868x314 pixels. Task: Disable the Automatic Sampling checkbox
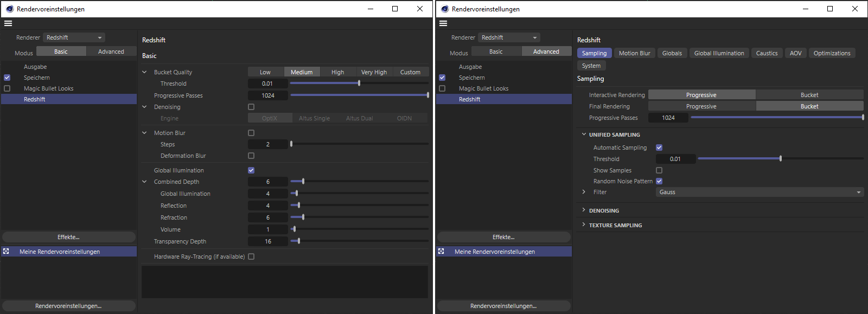(659, 148)
